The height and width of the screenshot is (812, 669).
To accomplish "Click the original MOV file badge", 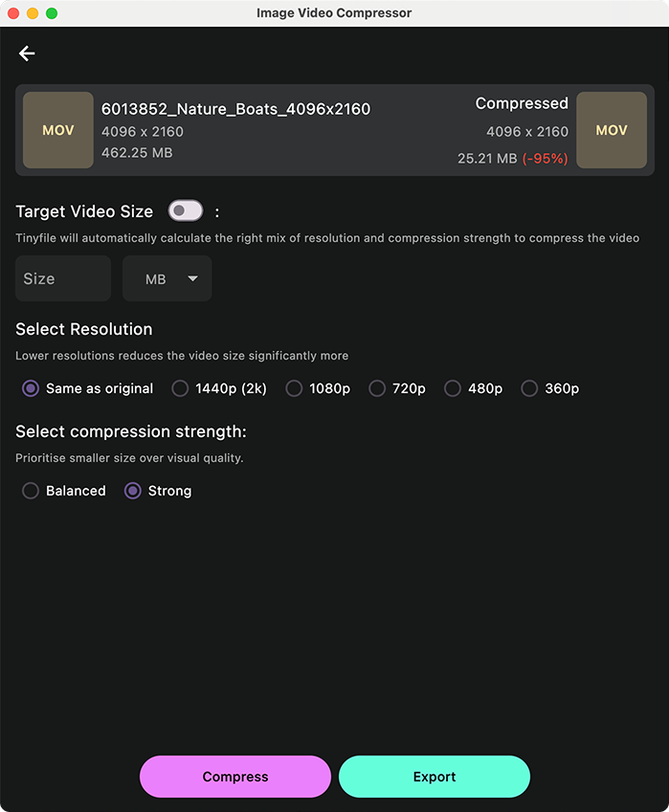I will click(57, 131).
